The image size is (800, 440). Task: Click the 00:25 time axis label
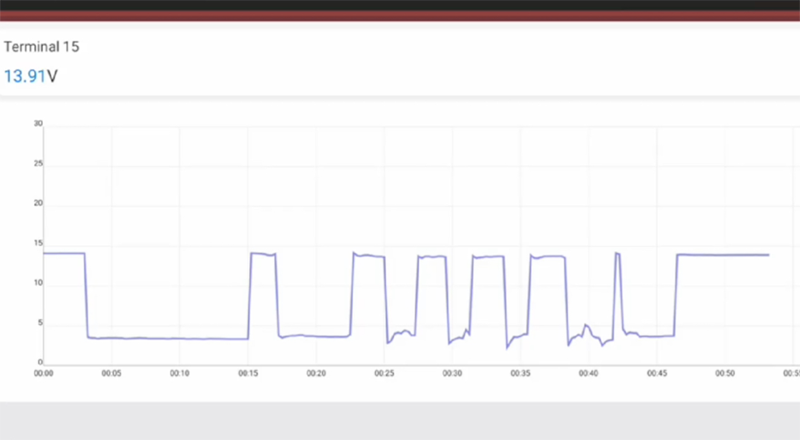click(384, 373)
